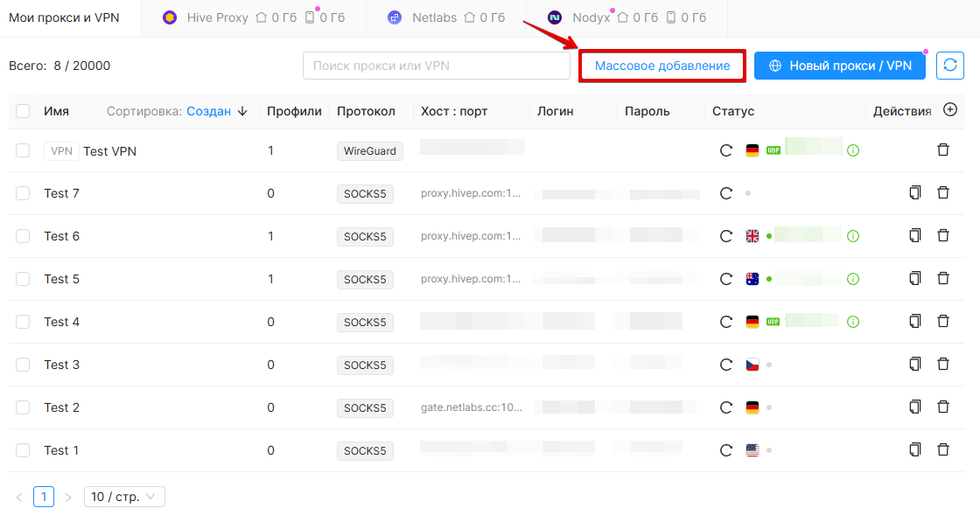Check the Test 4 row checkbox
980x522 pixels.
click(x=23, y=322)
